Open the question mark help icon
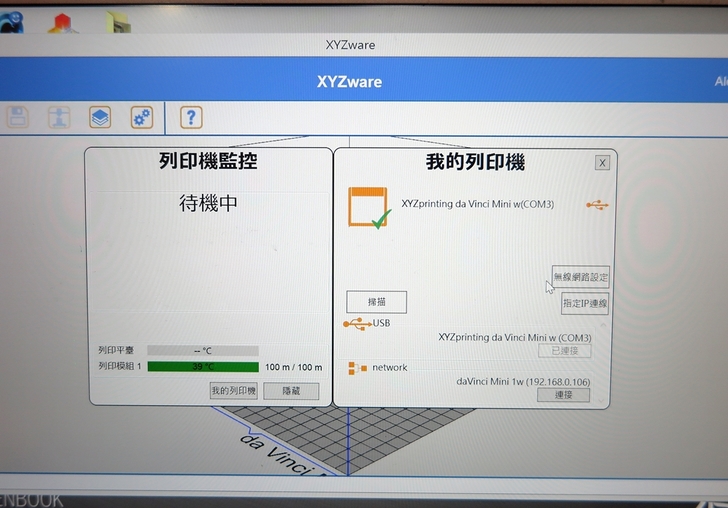Viewport: 728px width, 508px height. (191, 117)
